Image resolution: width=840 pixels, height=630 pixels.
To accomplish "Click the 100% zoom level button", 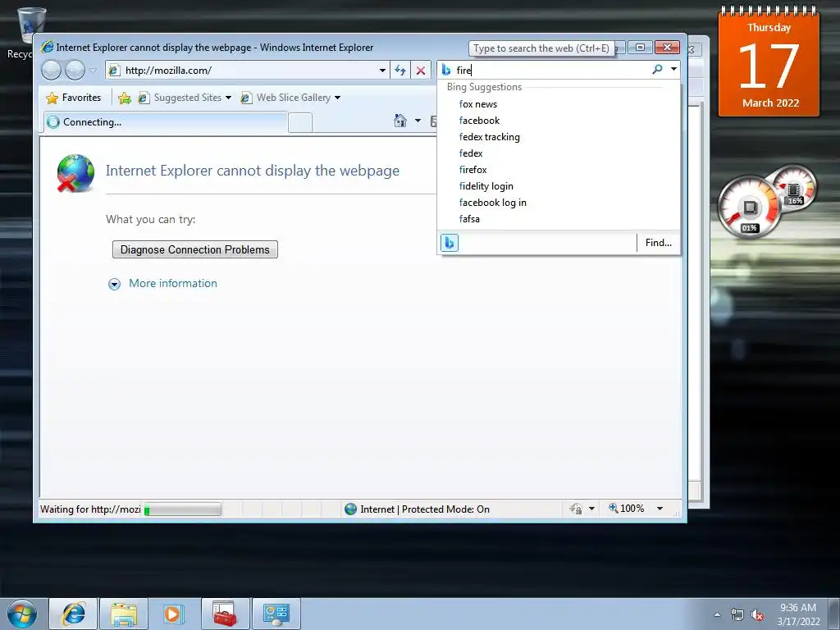I will [626, 509].
